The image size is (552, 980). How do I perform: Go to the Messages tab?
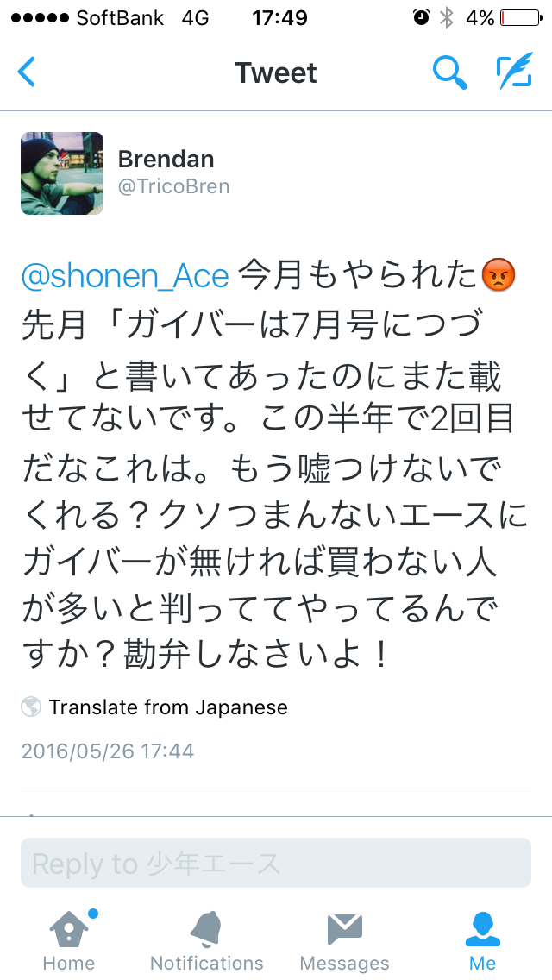click(x=344, y=939)
